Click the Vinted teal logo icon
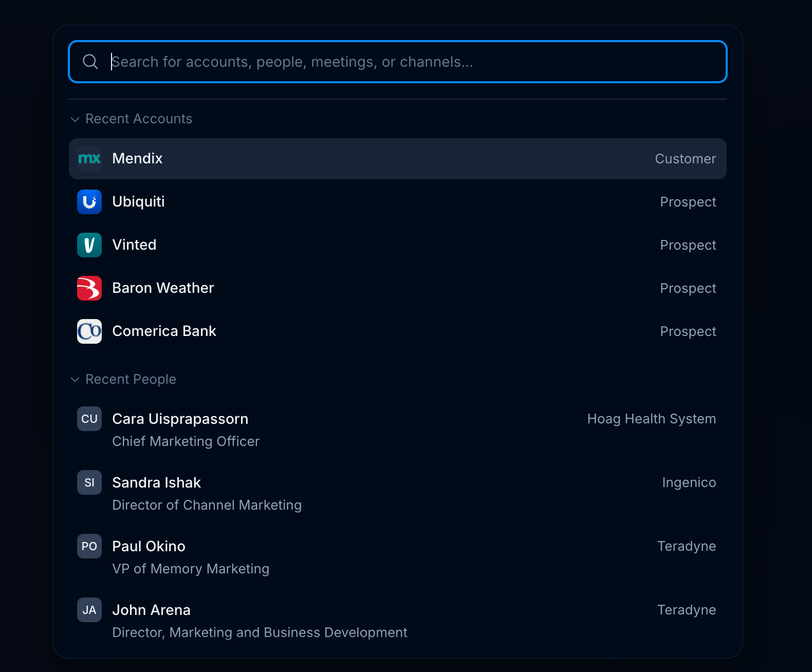812x672 pixels. (89, 245)
